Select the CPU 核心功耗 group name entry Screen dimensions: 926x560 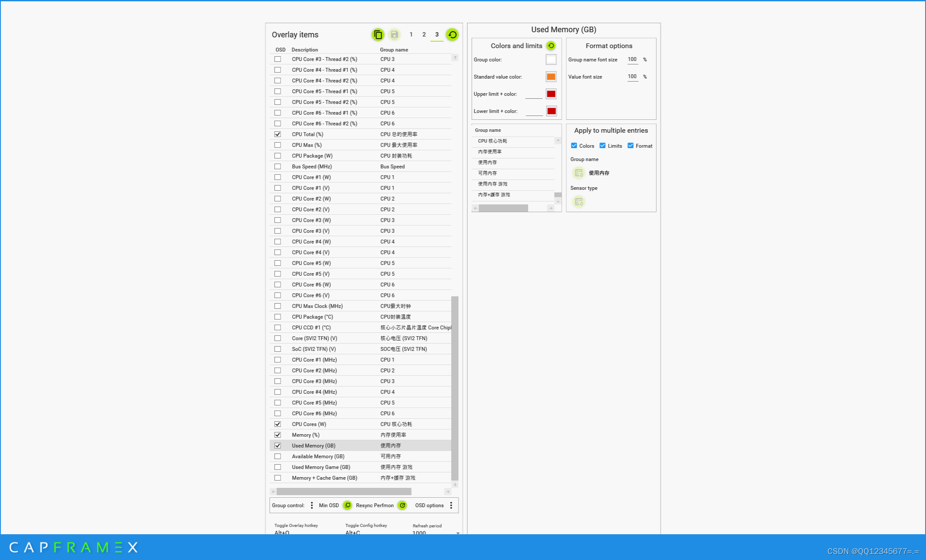(513, 141)
